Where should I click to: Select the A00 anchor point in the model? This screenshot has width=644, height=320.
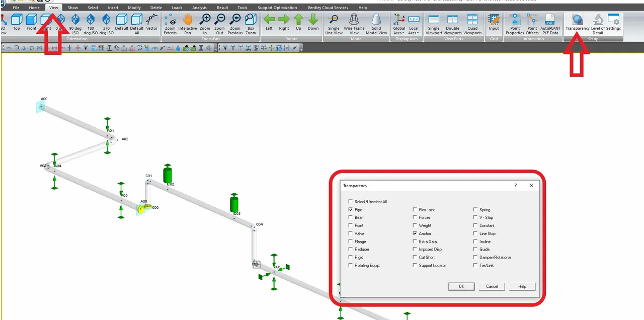pos(41,107)
